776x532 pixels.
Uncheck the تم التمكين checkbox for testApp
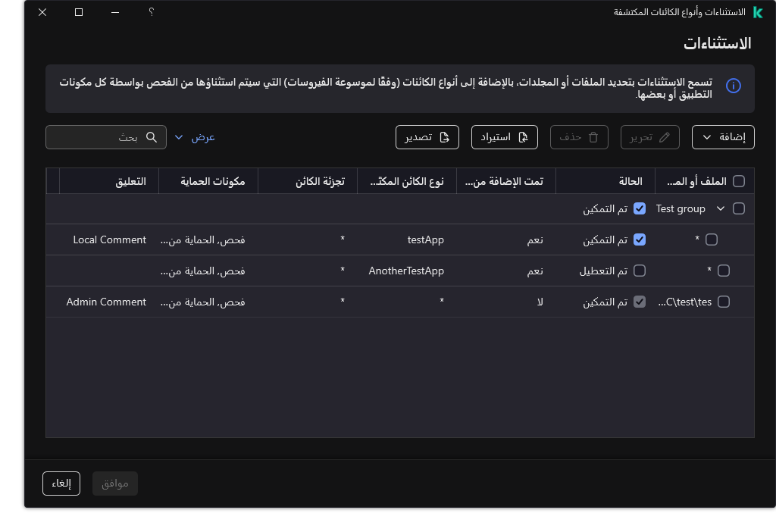pos(639,239)
